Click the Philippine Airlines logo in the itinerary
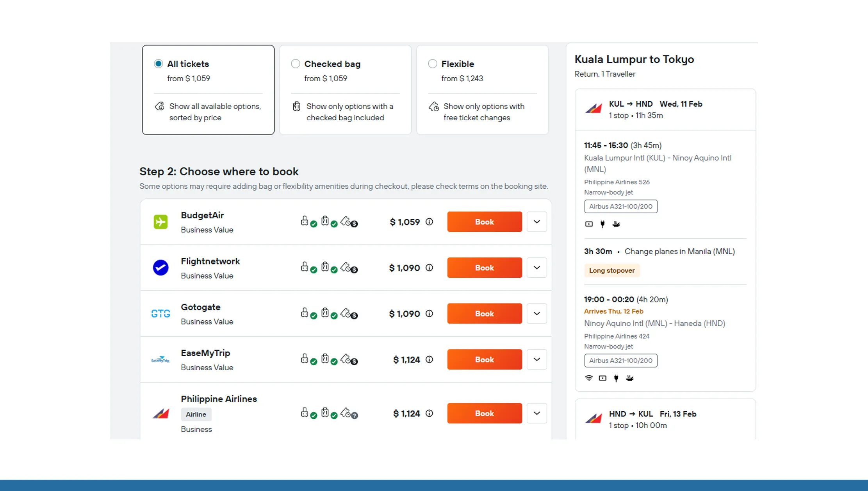The image size is (868, 491). point(593,109)
